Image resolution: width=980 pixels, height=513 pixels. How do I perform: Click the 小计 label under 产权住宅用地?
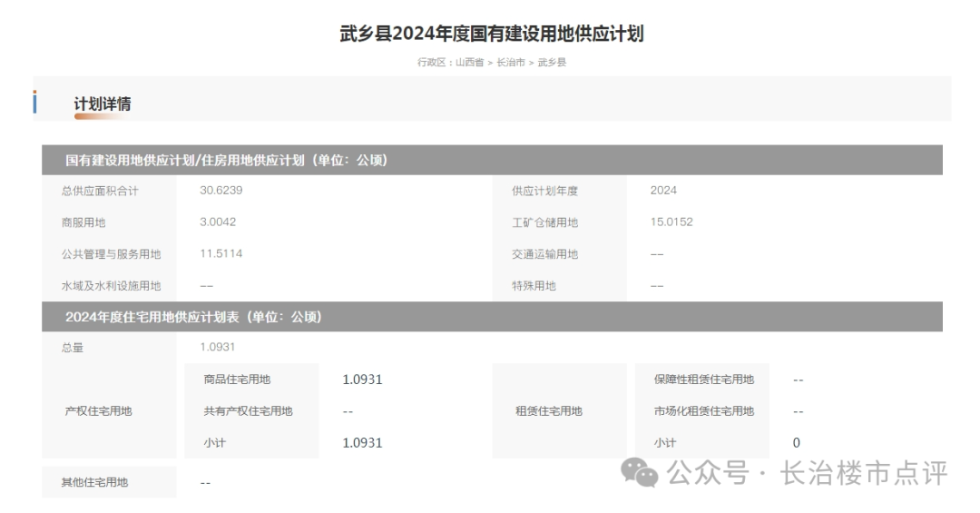pyautogui.click(x=214, y=443)
